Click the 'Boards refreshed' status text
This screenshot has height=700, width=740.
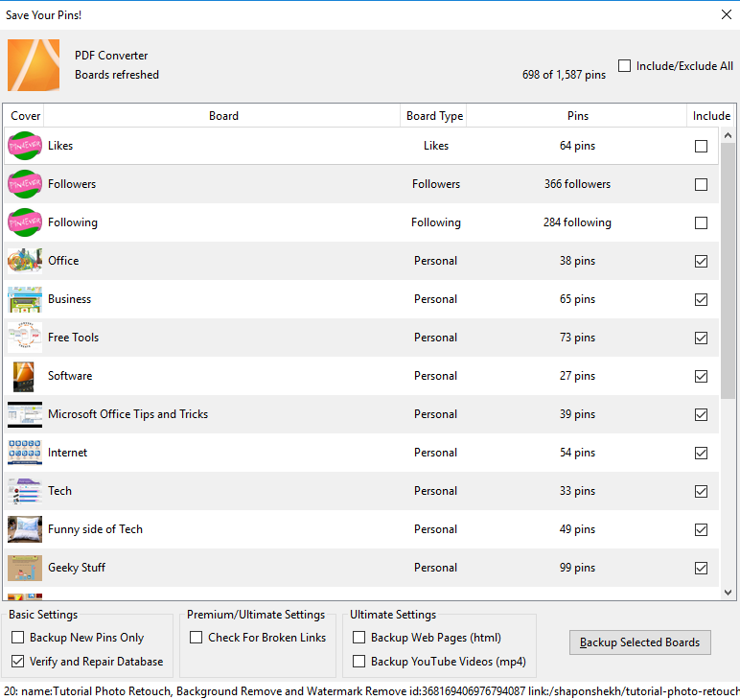click(x=117, y=75)
